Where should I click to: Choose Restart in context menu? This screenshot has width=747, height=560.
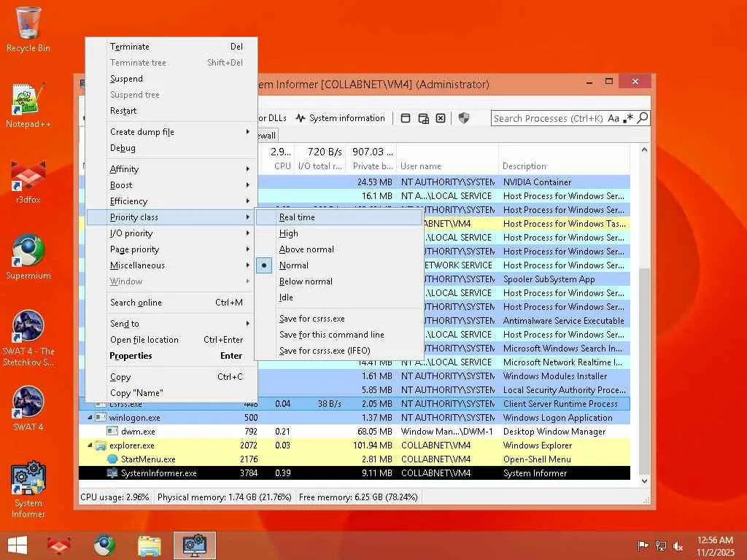coord(171,111)
